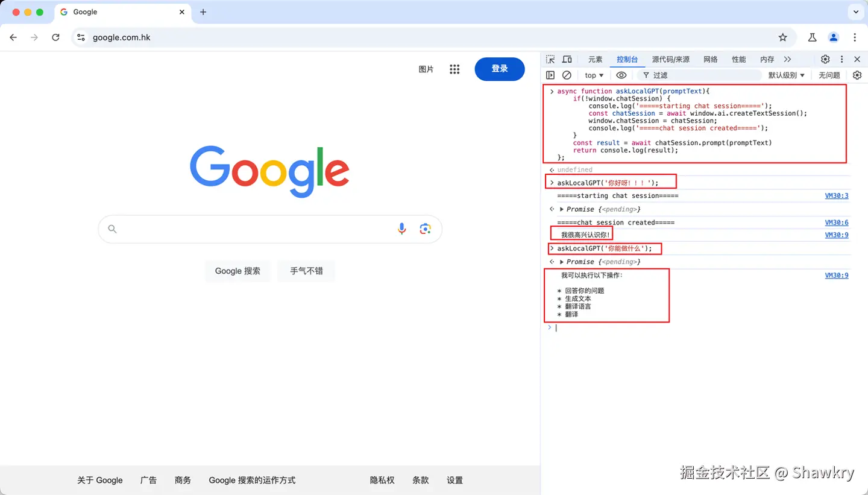Toggle the console sidebar icon

[x=550, y=75]
